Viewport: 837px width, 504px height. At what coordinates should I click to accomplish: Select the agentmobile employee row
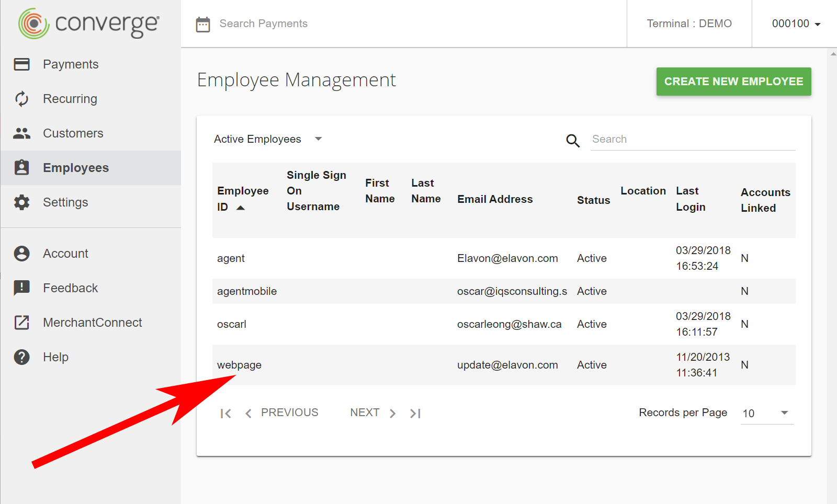pos(504,291)
